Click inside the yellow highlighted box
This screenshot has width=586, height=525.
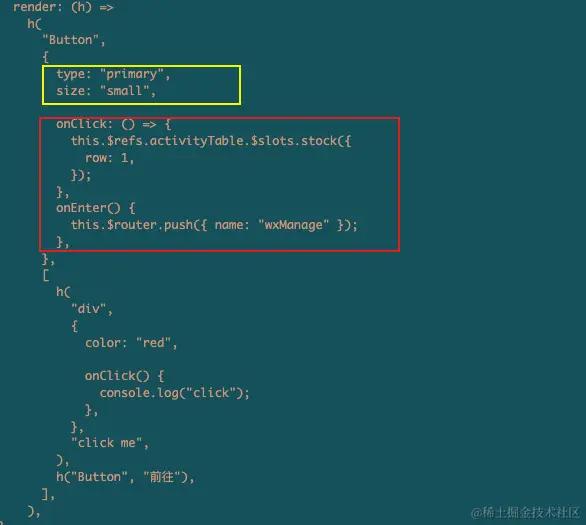(x=142, y=85)
